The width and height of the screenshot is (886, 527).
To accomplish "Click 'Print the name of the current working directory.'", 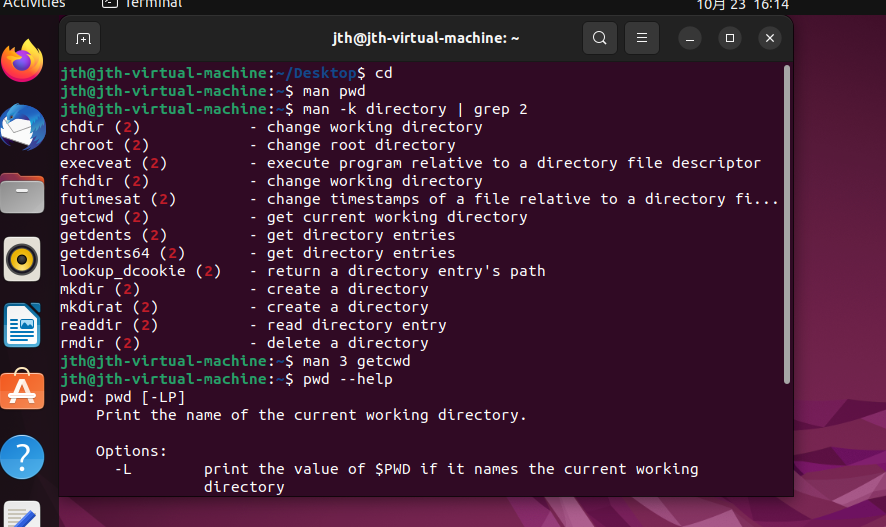I will pyautogui.click(x=311, y=415).
